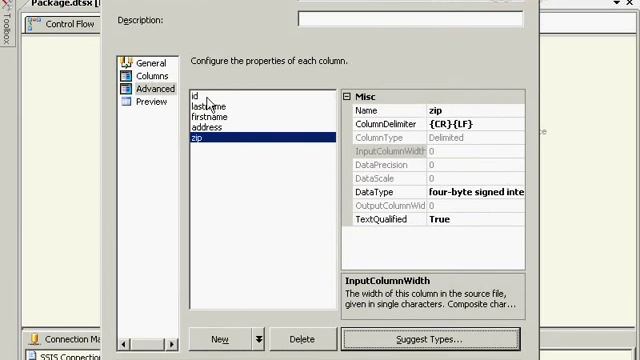Close the document window at top right
This screenshot has width=640, height=360.
tap(630, 3)
